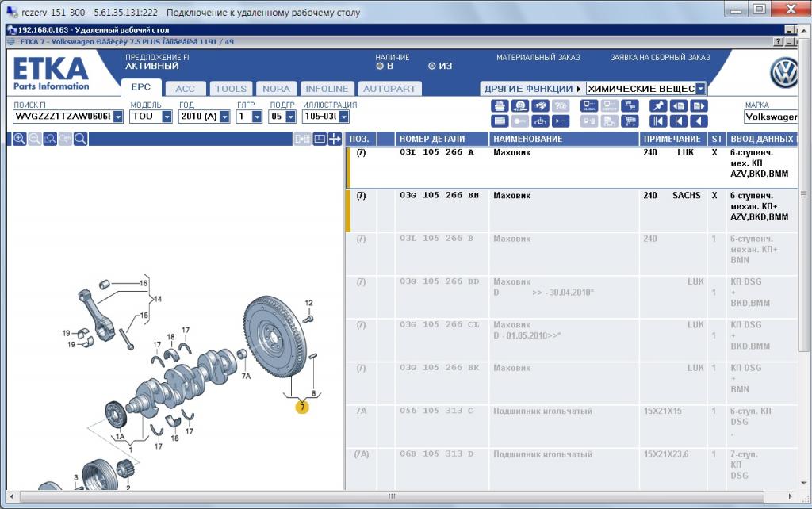This screenshot has height=509, width=812.
Task: Open the ХИМИЧЕСКИЕ ВЕЩЕС dropdown
Action: point(701,89)
